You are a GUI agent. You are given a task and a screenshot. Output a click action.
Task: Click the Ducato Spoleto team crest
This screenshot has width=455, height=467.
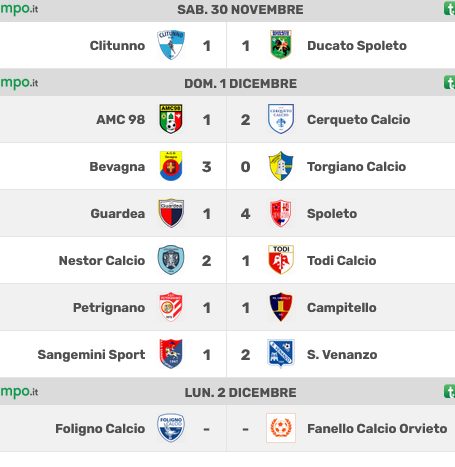pyautogui.click(x=281, y=45)
